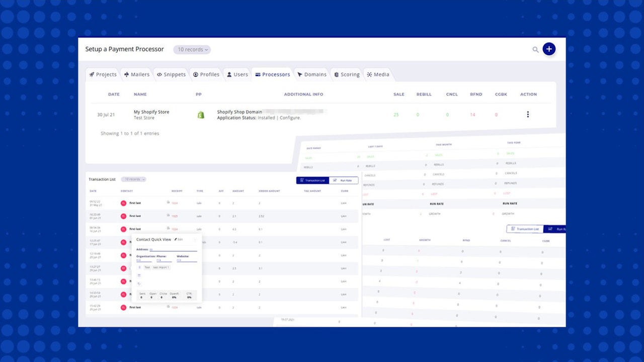Click the history icon in Contact Quick View
The height and width of the screenshot is (362, 644).
[x=139, y=283]
